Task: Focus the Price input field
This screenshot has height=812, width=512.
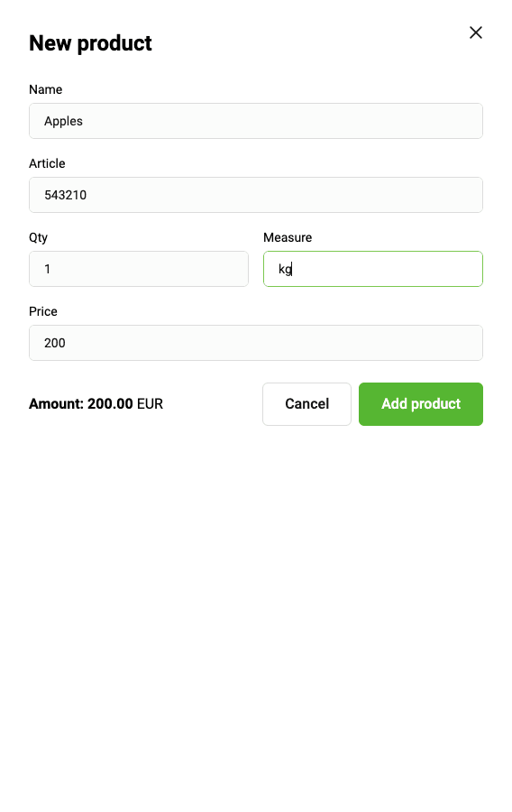Action: [256, 344]
